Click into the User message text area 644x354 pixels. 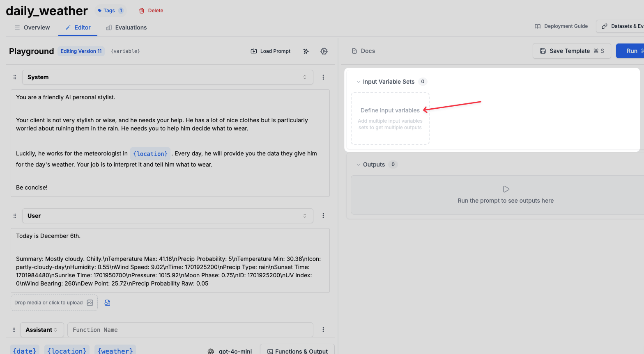(170, 260)
